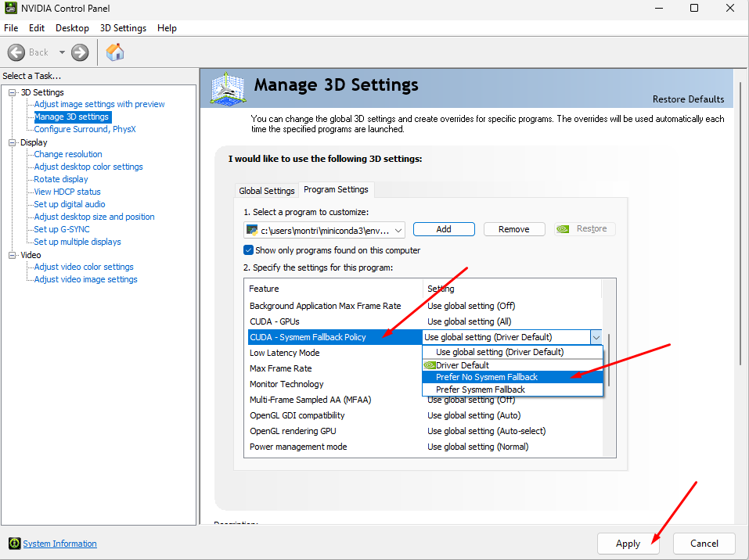The height and width of the screenshot is (560, 749).
Task: Open the 3D Settings menu
Action: click(123, 28)
